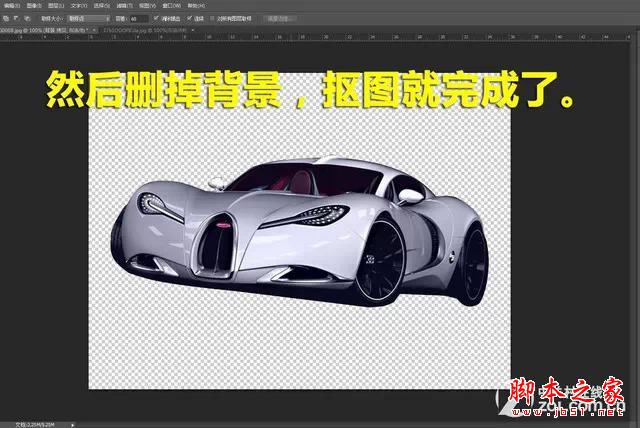Open the 视图 (View) menu
The width and height of the screenshot is (640, 428).
pyautogui.click(x=147, y=6)
